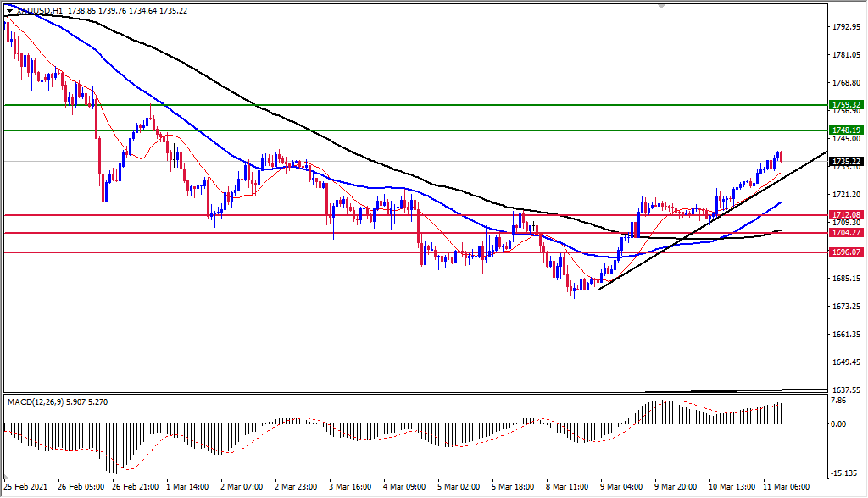The image size is (868, 498).
Task: Click the 1661.35 value on price axis
Action: pyautogui.click(x=847, y=334)
